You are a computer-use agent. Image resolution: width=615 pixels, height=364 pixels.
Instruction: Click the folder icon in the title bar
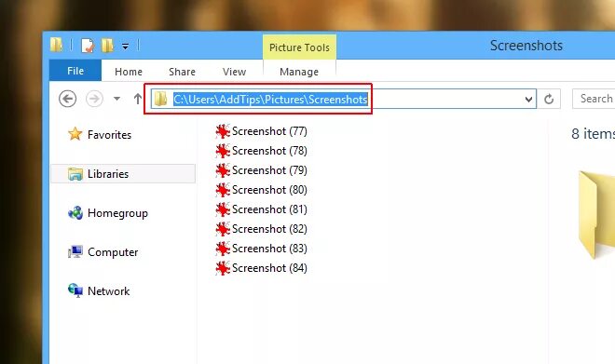(56, 45)
